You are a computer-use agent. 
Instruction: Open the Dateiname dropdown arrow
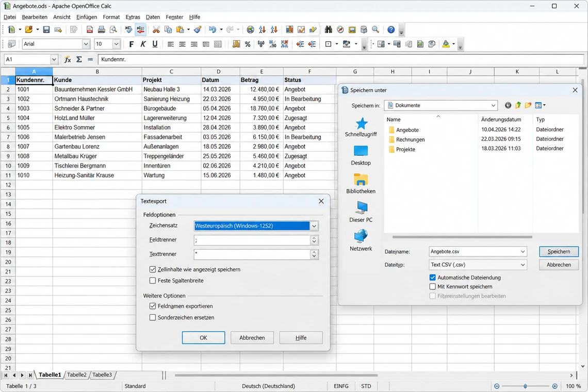coord(522,252)
